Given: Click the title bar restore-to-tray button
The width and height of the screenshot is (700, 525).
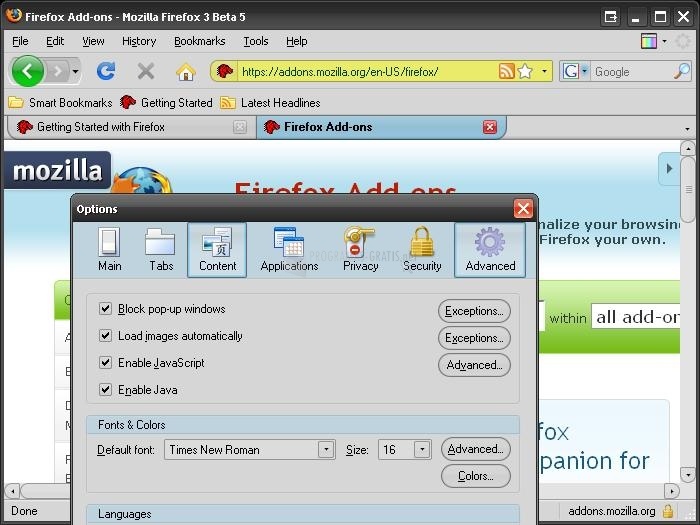Looking at the screenshot, I should pyautogui.click(x=610, y=17).
